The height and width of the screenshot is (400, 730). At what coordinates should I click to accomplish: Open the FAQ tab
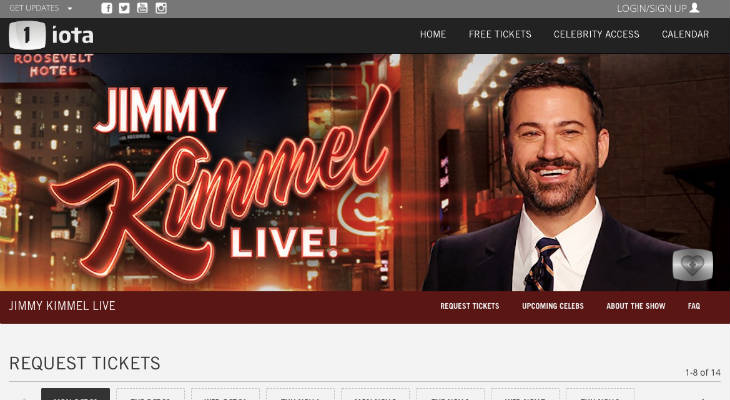[694, 306]
